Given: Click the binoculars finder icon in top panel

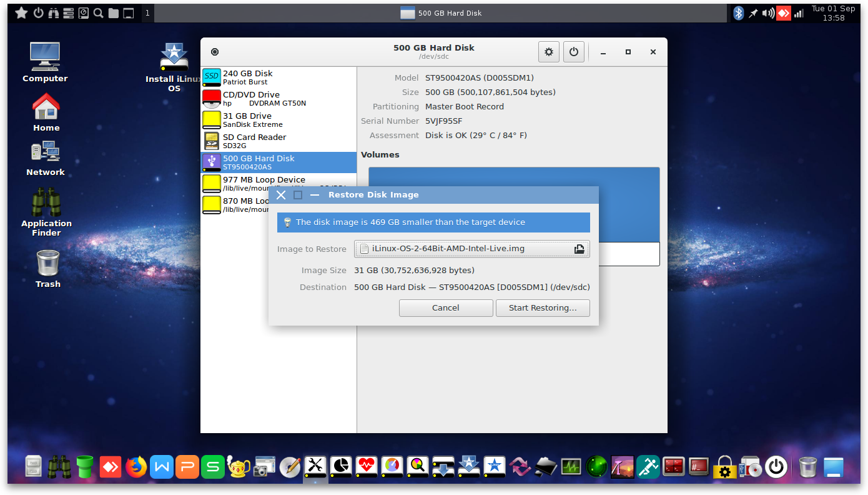Looking at the screenshot, I should coord(54,12).
